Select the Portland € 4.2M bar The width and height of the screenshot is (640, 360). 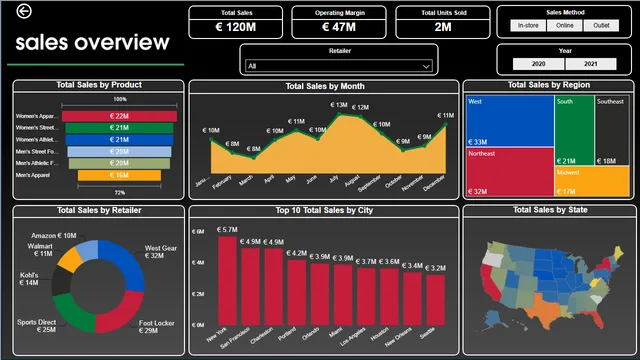click(297, 292)
